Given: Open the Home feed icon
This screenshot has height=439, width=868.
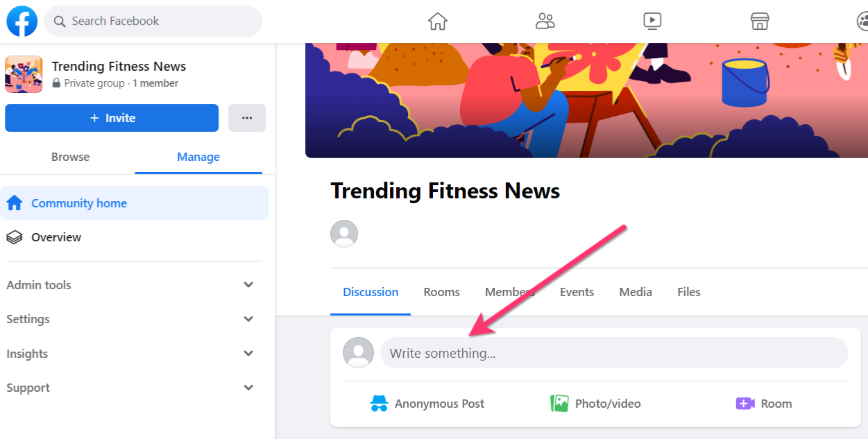Looking at the screenshot, I should click(438, 21).
